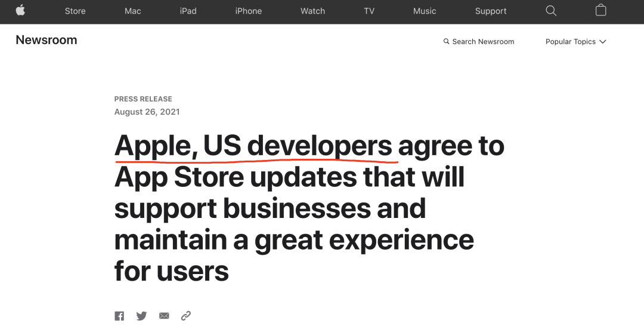
Task: Open the Watch menu item
Action: pos(312,11)
